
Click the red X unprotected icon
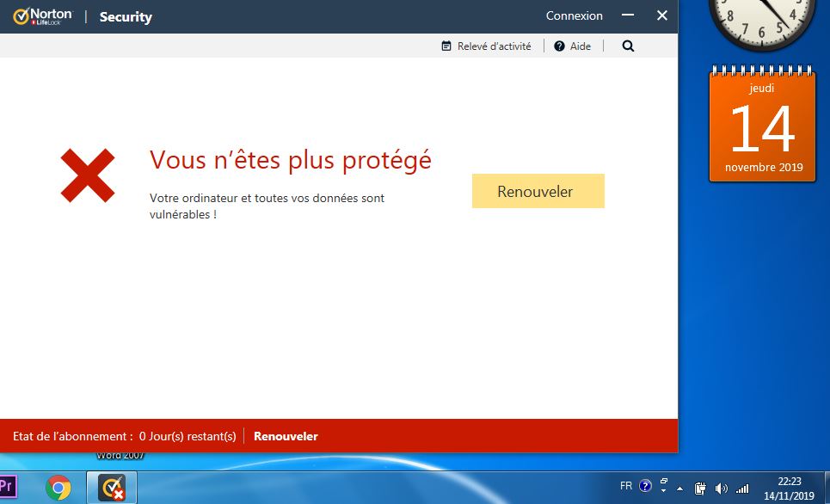(88, 175)
